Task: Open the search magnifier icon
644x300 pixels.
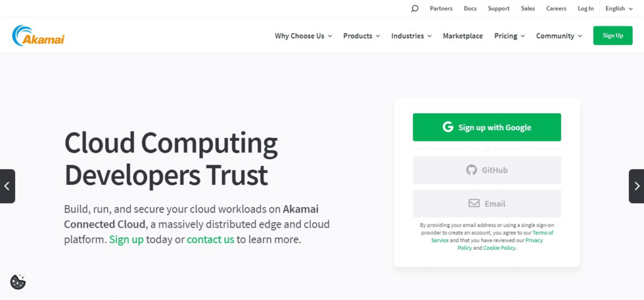Action: pyautogui.click(x=414, y=8)
